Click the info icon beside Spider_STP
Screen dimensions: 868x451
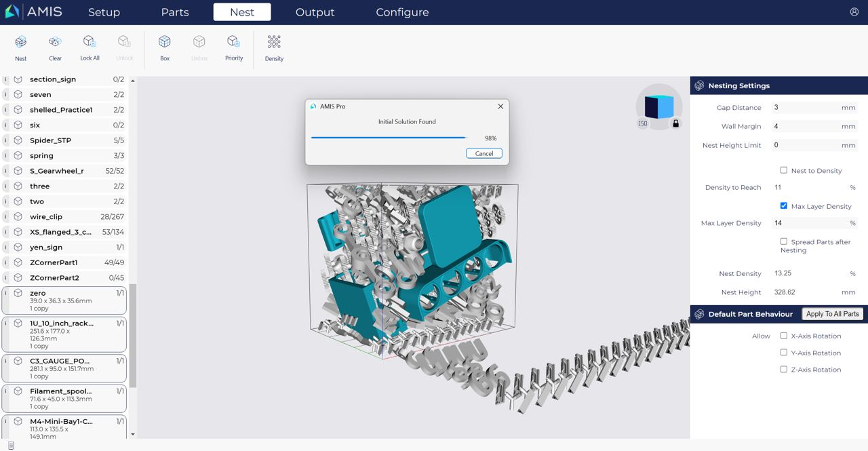pyautogui.click(x=6, y=140)
